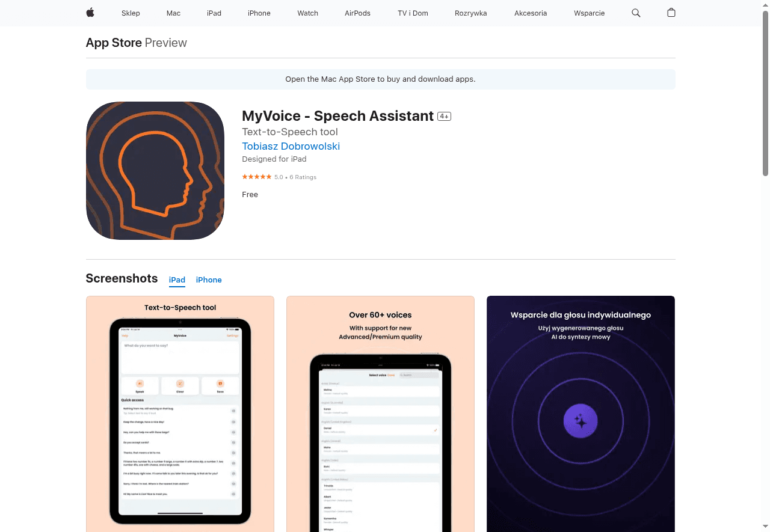Image resolution: width=770 pixels, height=532 pixels.
Task: Open the Tobiasz Dobrowolski developer page
Action: (291, 146)
